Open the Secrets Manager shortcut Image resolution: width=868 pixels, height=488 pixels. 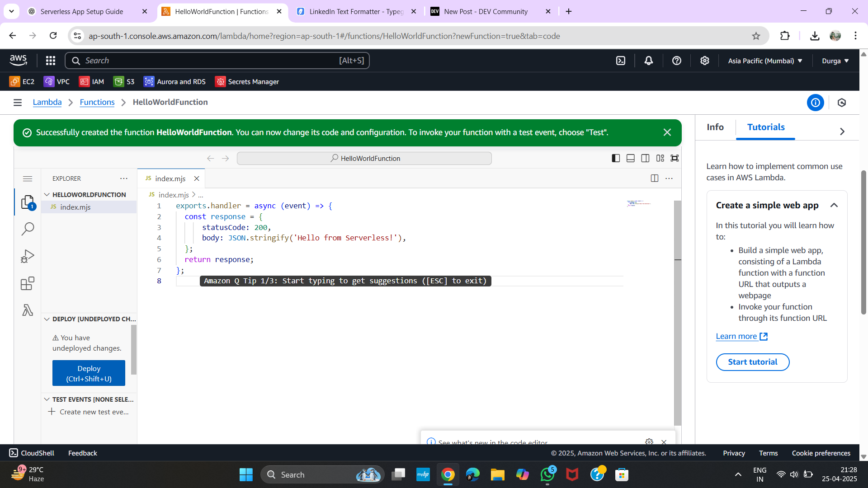[247, 82]
